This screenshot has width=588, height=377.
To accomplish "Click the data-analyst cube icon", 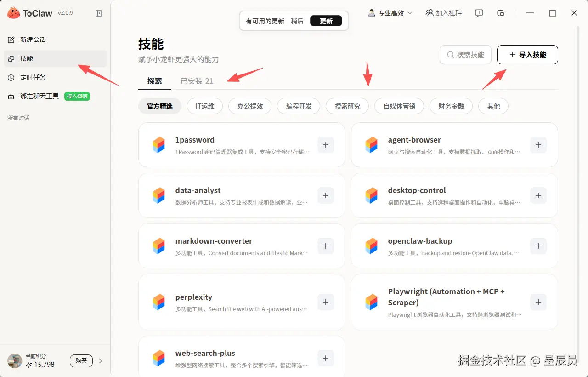I will (158, 195).
